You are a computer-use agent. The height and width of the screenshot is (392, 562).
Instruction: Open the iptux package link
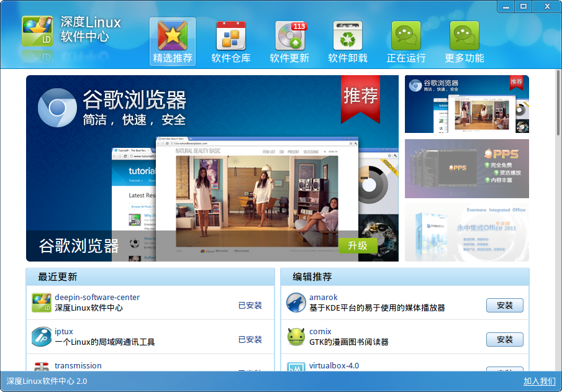pos(64,331)
